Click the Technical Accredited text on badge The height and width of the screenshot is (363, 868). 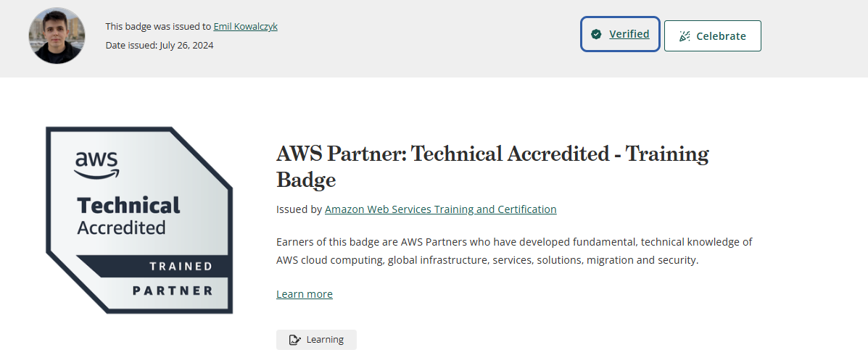point(128,215)
